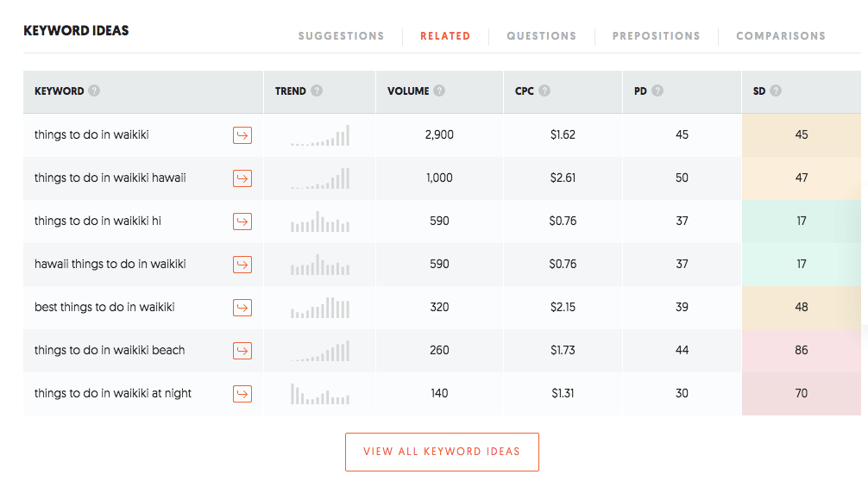
Task: Select the Related tab
Action: tap(445, 36)
